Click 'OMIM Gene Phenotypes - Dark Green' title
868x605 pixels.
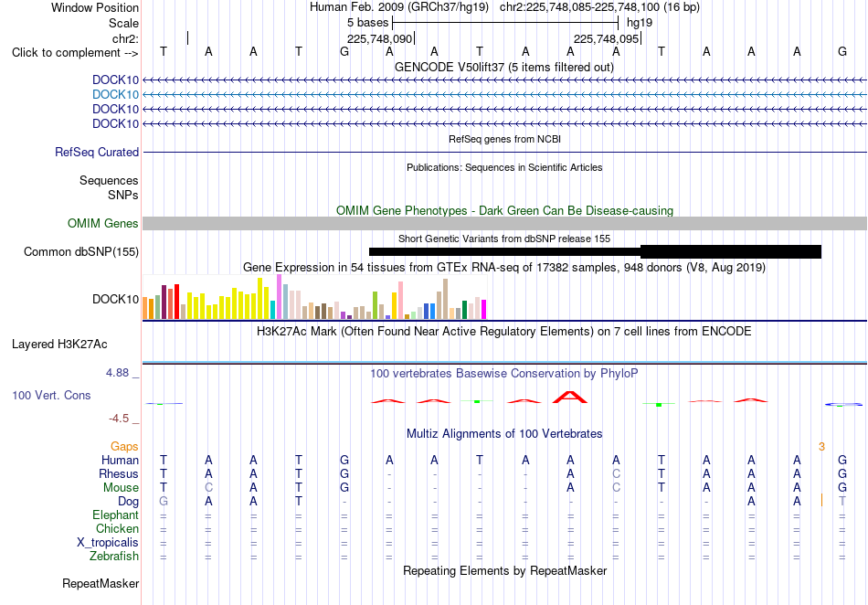coord(504,210)
